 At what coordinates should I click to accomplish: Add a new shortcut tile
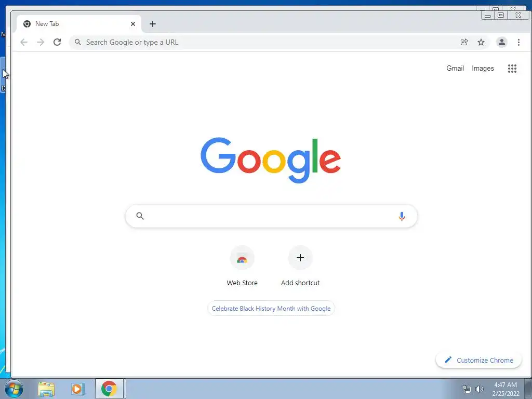[x=300, y=266]
